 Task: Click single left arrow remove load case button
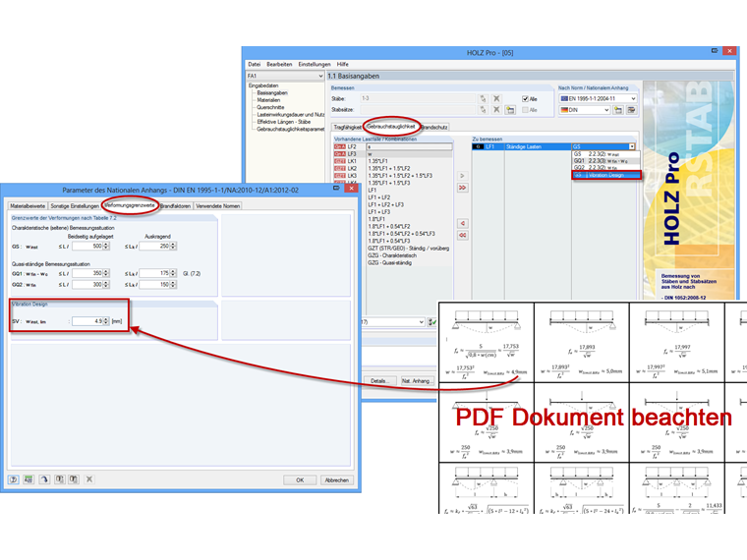462,223
